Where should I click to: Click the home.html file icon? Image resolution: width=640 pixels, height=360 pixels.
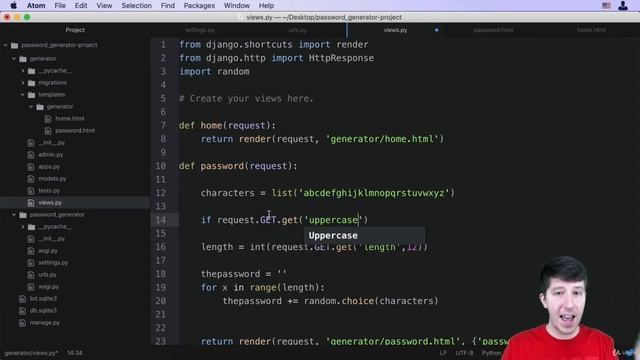click(48, 119)
